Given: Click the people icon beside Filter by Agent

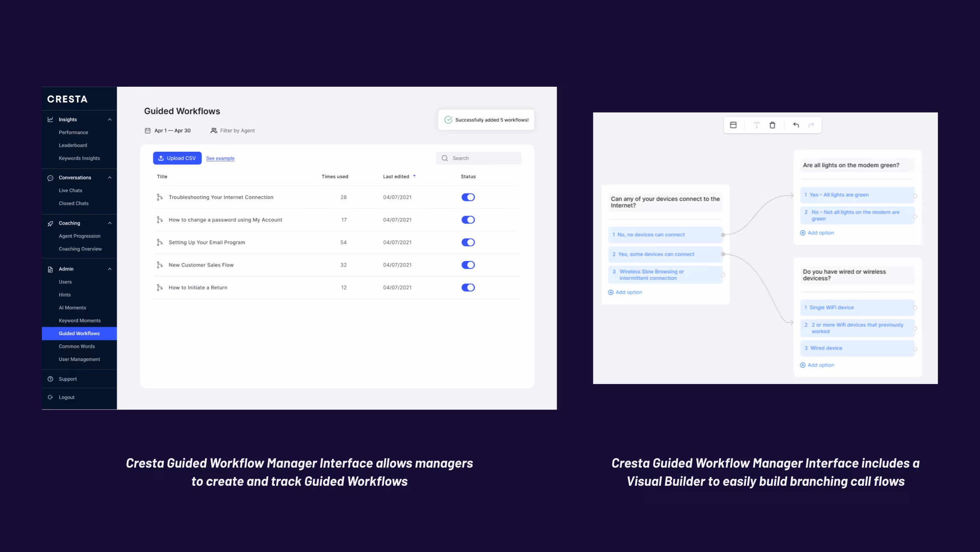Looking at the screenshot, I should click(214, 131).
